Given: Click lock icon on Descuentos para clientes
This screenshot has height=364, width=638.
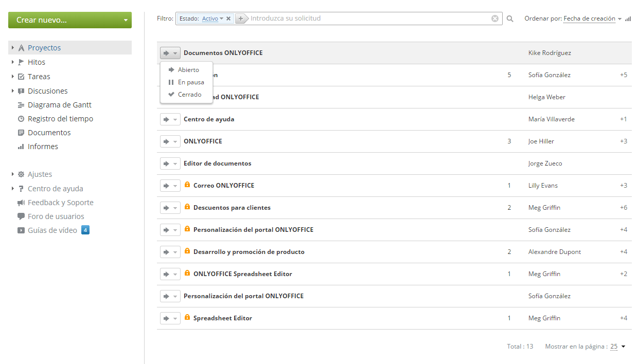Looking at the screenshot, I should tap(187, 207).
